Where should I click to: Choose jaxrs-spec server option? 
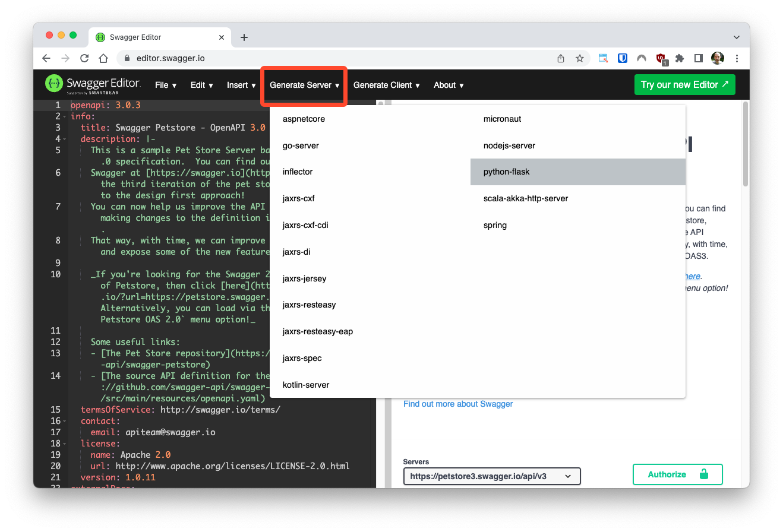click(370, 358)
